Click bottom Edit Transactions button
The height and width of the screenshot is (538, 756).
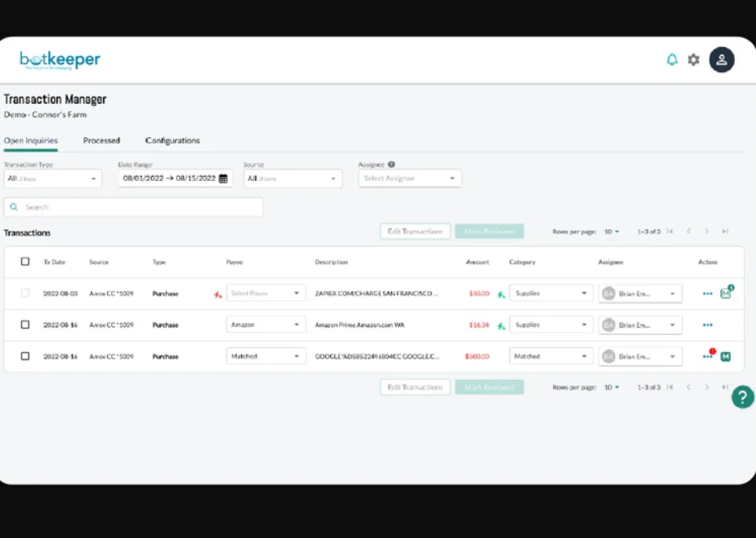(415, 387)
